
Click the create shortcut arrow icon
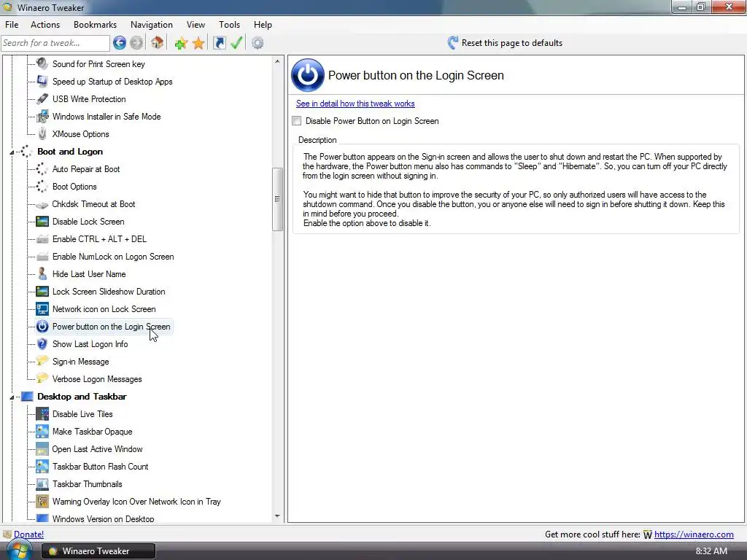[x=219, y=43]
